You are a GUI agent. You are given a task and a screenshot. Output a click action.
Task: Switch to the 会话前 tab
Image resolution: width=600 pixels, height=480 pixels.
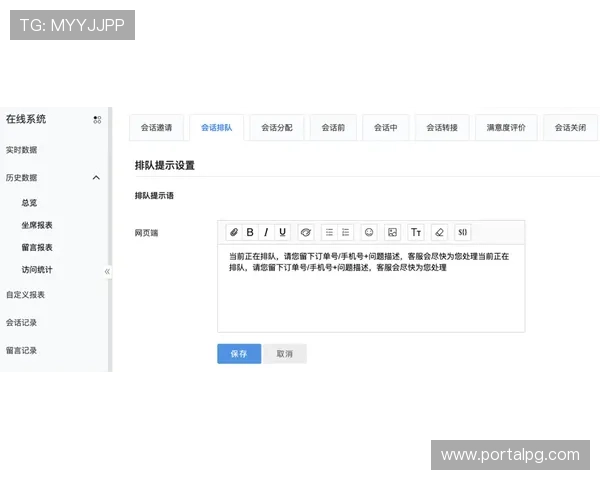pyautogui.click(x=333, y=127)
